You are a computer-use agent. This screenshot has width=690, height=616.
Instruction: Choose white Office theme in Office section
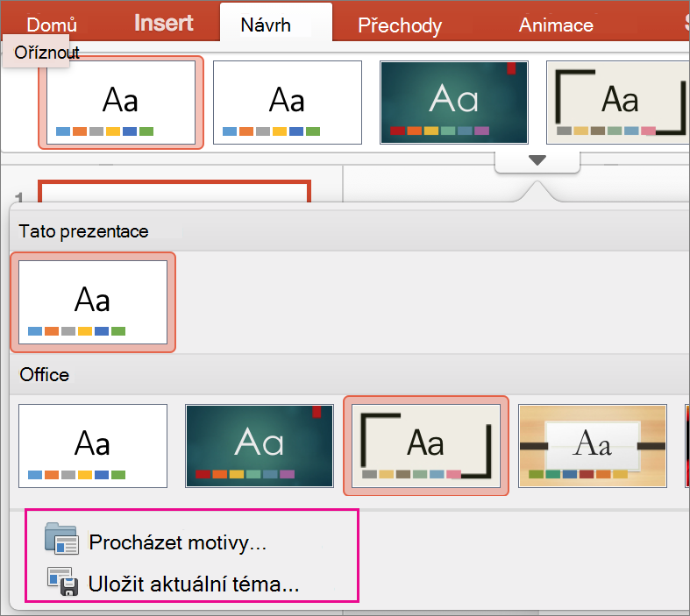93,446
